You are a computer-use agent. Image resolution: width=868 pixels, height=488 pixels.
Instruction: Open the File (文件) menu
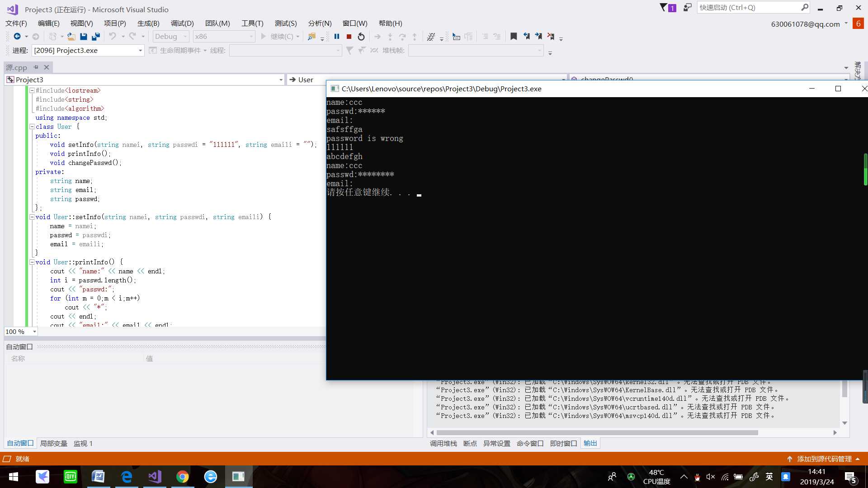(16, 23)
